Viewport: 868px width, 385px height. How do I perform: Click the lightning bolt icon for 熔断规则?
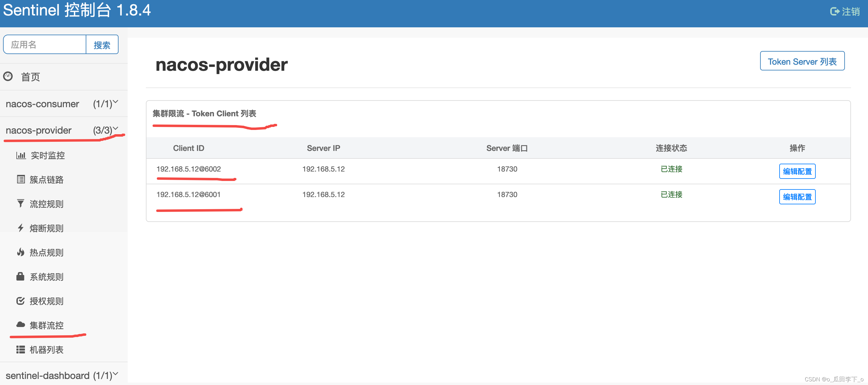click(x=21, y=228)
